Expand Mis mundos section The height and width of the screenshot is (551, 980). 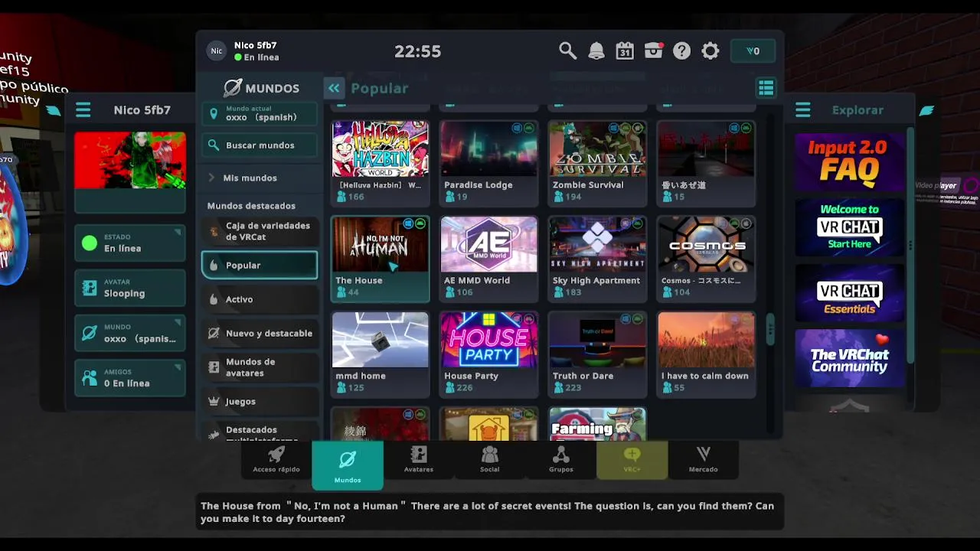point(260,178)
